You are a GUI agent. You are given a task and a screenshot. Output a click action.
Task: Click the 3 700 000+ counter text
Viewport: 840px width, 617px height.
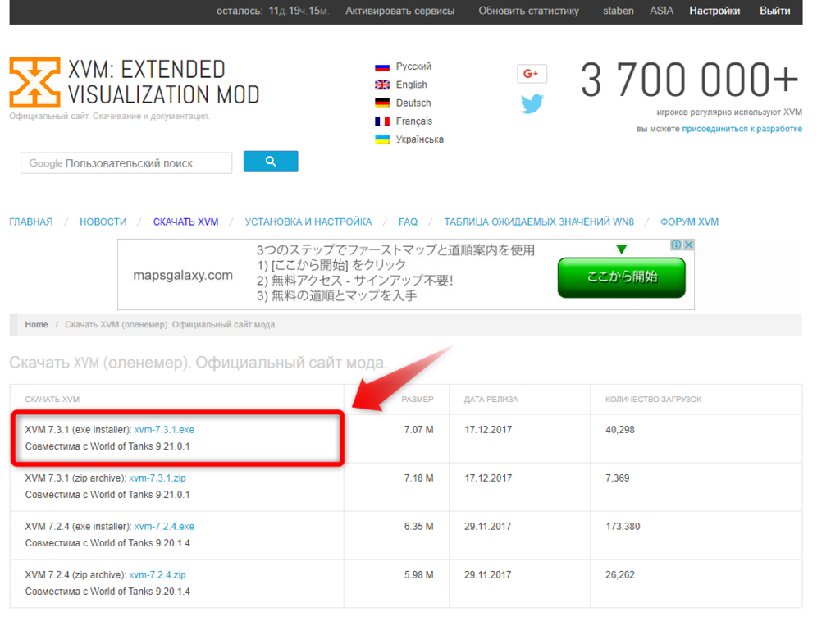point(690,80)
